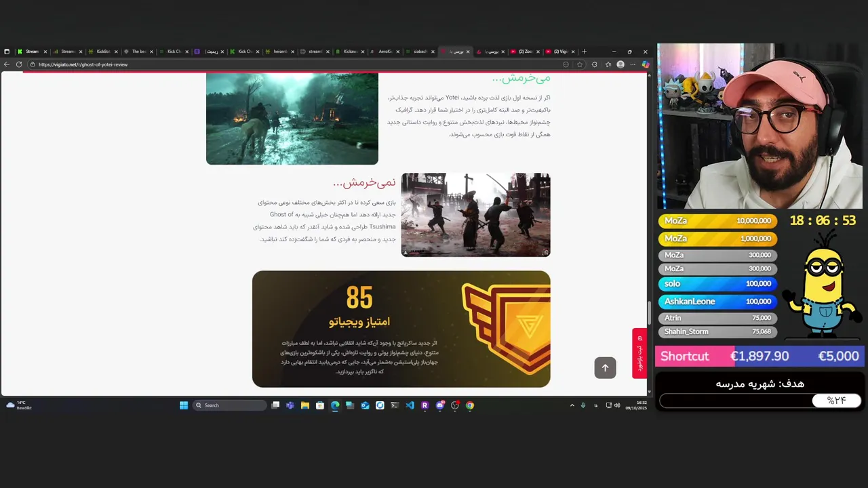Open clock showing 16:32 in taskbar
Screen dimensions: 868x488
636,405
